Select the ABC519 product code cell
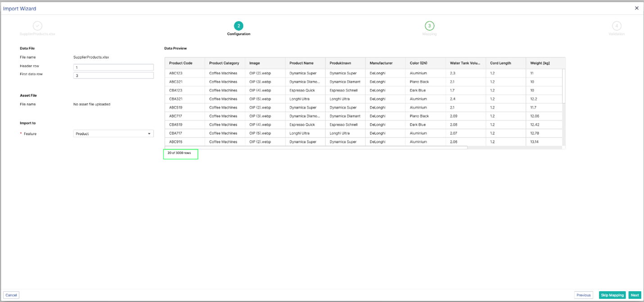The image size is (644, 302). pos(185,108)
